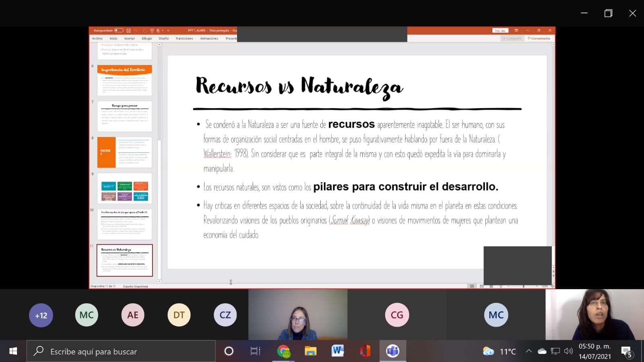
Task: Click the CZ participant avatar
Action: point(225,315)
